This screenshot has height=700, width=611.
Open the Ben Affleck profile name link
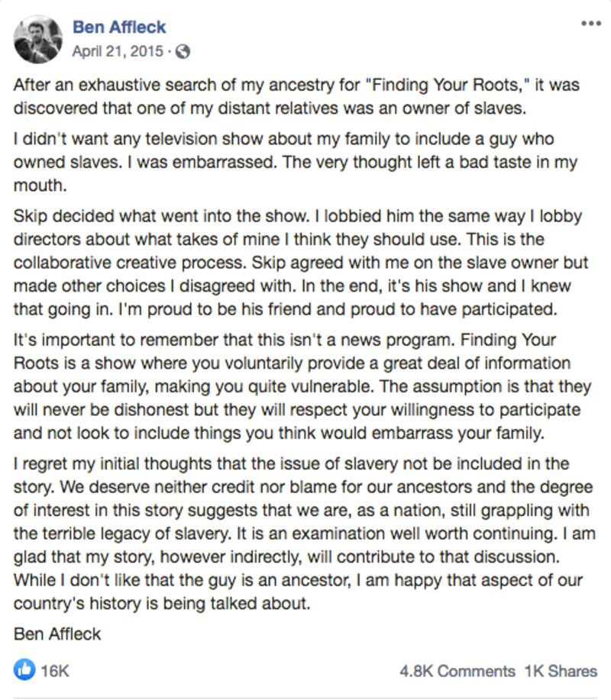click(x=119, y=27)
